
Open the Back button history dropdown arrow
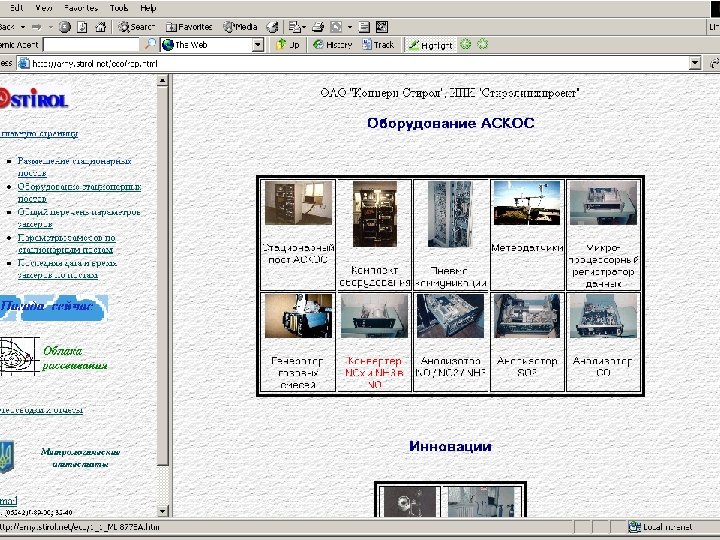point(22,27)
